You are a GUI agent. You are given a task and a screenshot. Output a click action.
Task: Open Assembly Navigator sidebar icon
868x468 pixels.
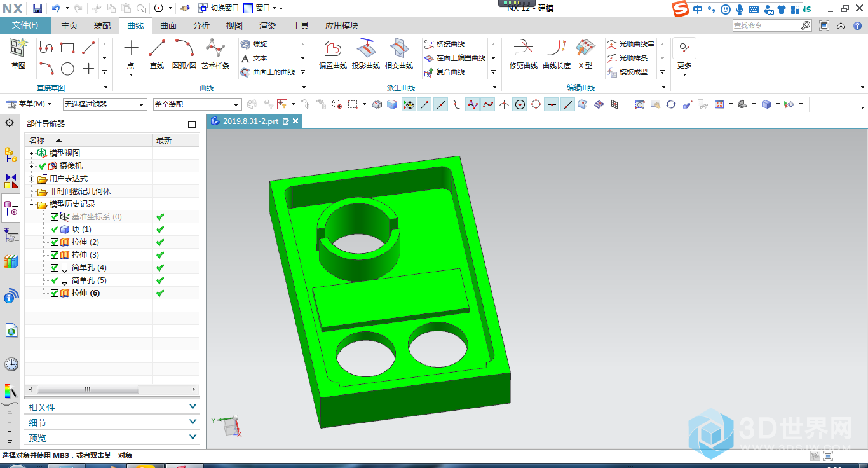11,153
